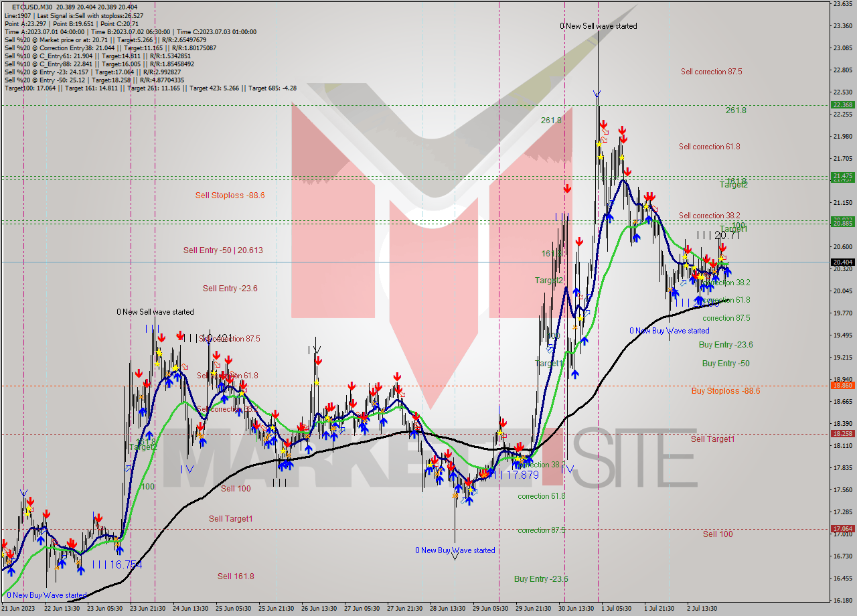Click the '22 Jun 13:30' time axis label
Screen dimensions: 857x616
pyautogui.click(x=63, y=609)
